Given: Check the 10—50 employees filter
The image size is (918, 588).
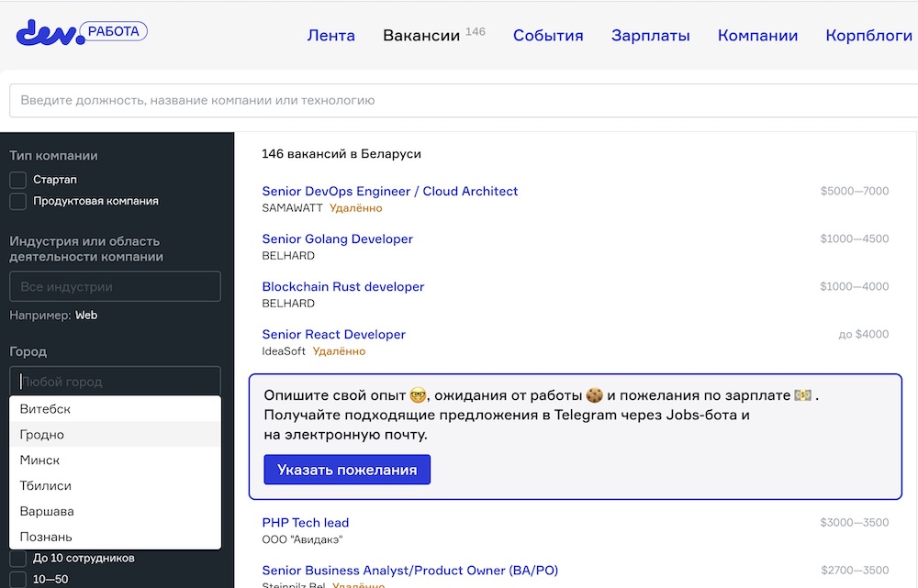Looking at the screenshot, I should tap(16, 578).
